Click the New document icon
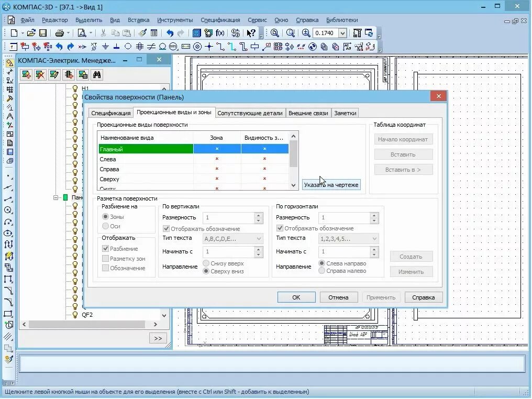532x399 pixels. coord(14,33)
